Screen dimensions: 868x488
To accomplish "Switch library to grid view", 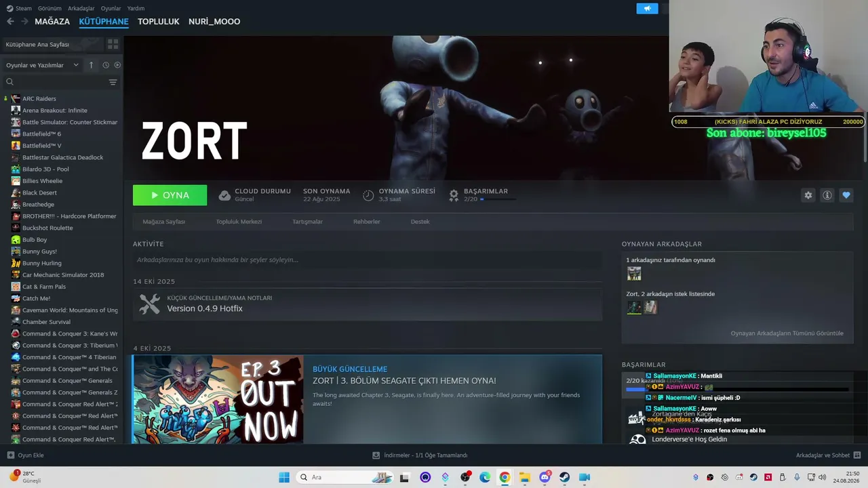I will click(113, 44).
